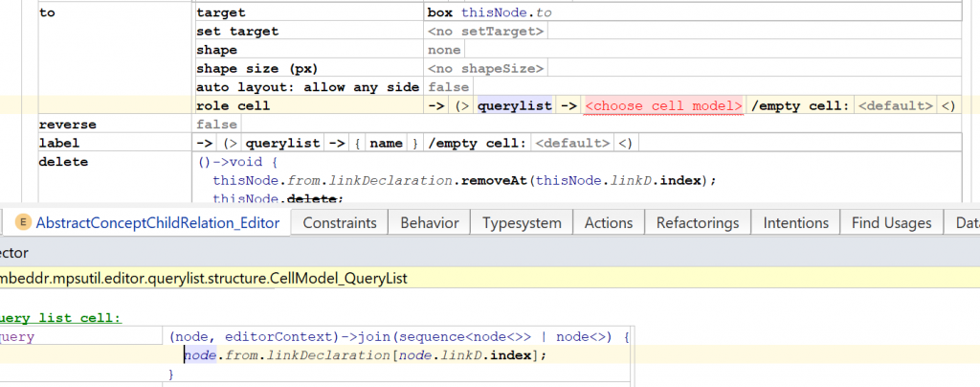
Task: Click the <no shapeSize> placeholder
Action: 485,68
